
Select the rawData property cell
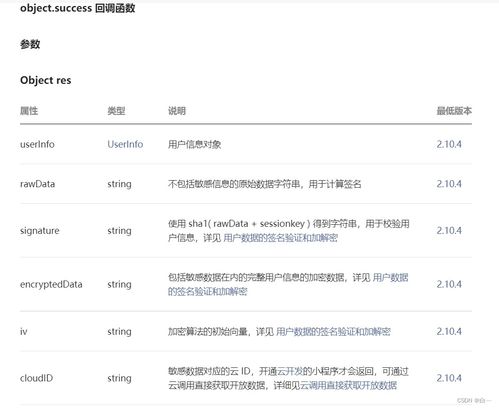(x=38, y=184)
